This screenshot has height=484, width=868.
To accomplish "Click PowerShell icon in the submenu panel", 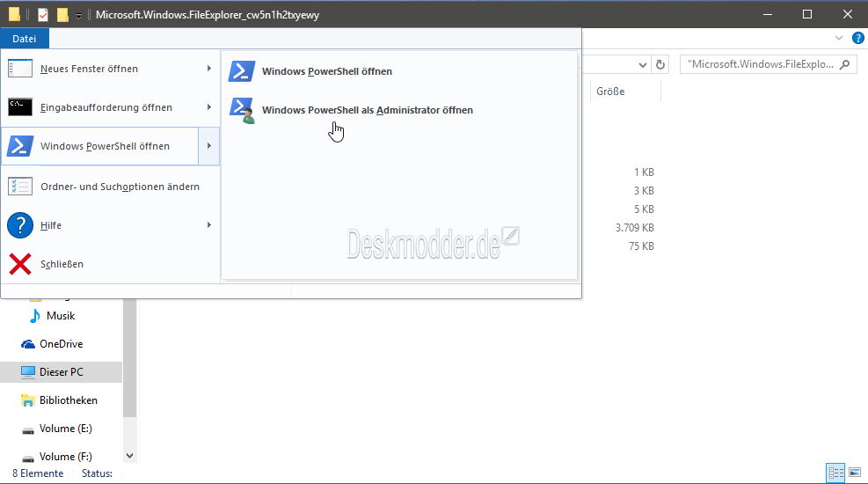I will tap(242, 71).
